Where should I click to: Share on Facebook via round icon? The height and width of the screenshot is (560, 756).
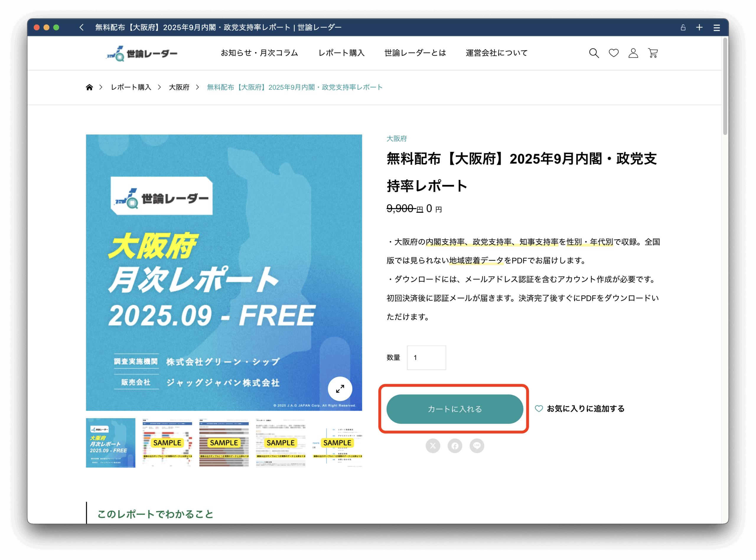point(455,446)
